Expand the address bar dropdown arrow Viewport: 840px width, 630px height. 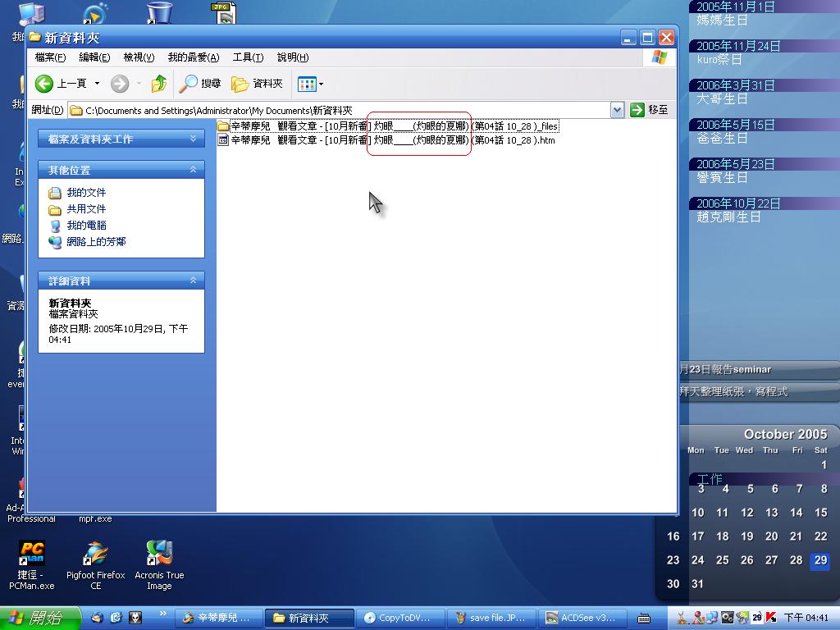(x=617, y=110)
